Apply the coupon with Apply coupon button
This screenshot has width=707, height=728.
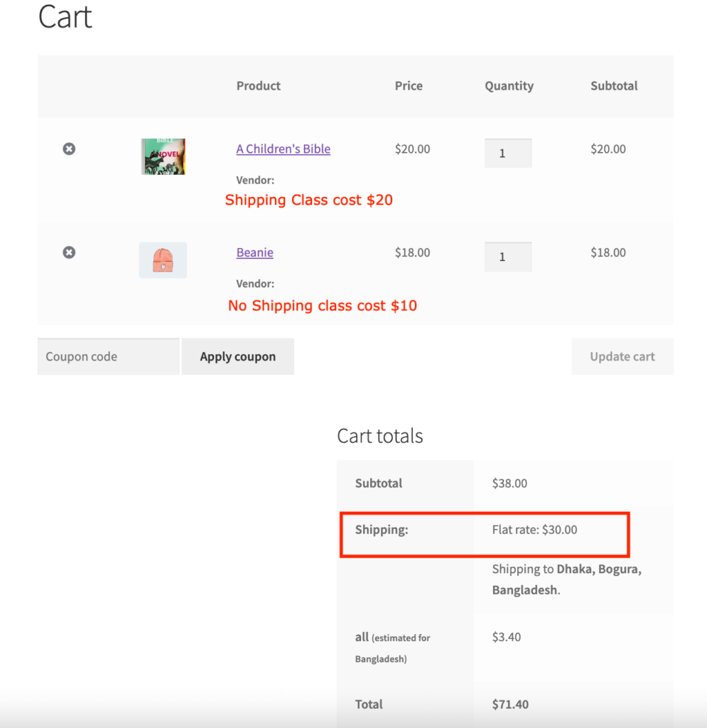click(237, 357)
